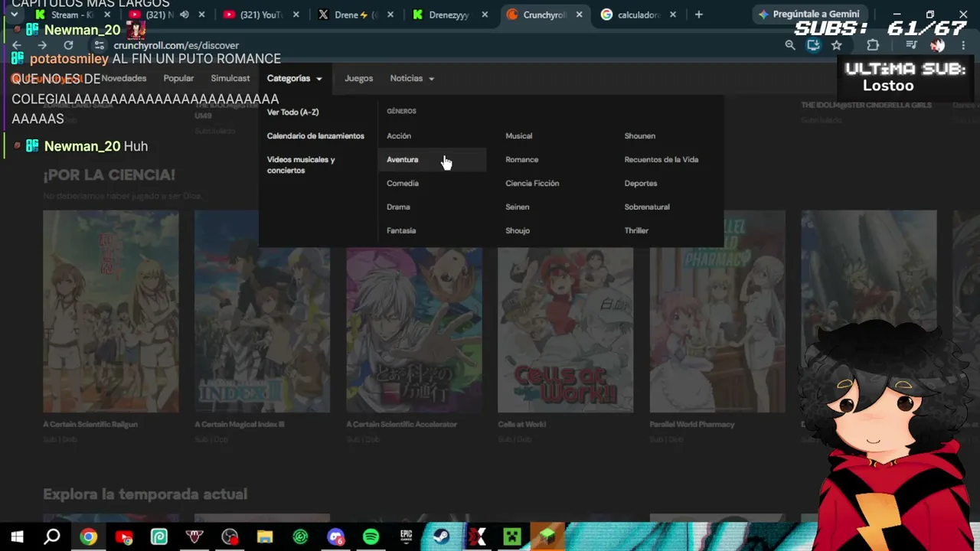Open A Certain Scientific Railgun poster
The width and height of the screenshot is (980, 551).
111,311
